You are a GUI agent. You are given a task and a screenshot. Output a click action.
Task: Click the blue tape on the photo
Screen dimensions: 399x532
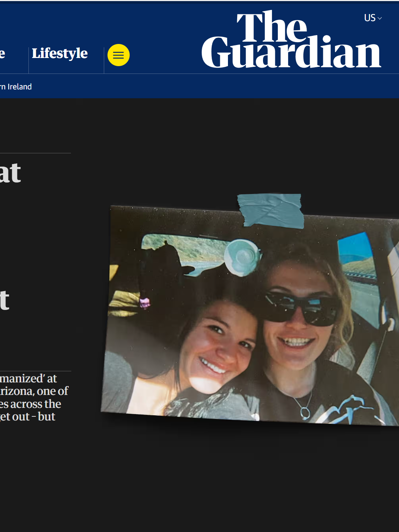tap(270, 209)
